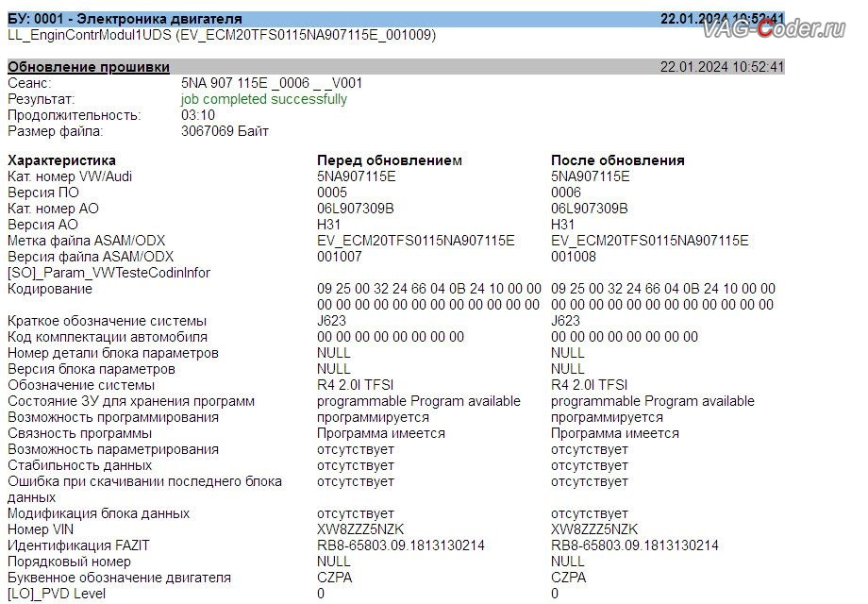Select "программируется" in the Перед обновлением column
Image resolution: width=868 pixels, height=604 pixels.
[x=373, y=417]
